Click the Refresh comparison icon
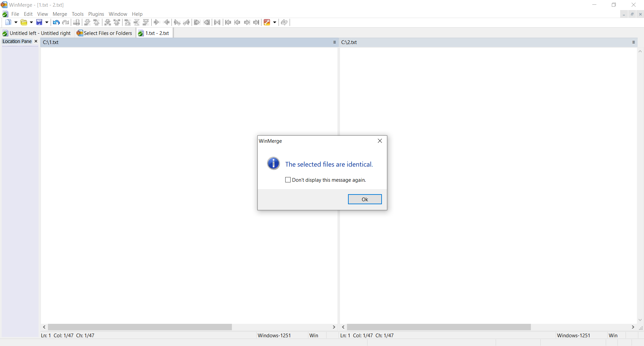 point(284,23)
